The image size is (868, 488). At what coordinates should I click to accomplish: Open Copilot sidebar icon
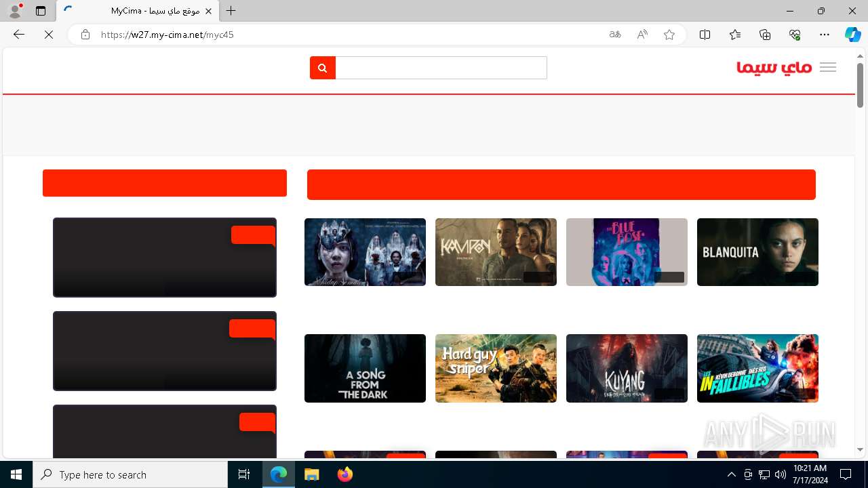(x=852, y=35)
